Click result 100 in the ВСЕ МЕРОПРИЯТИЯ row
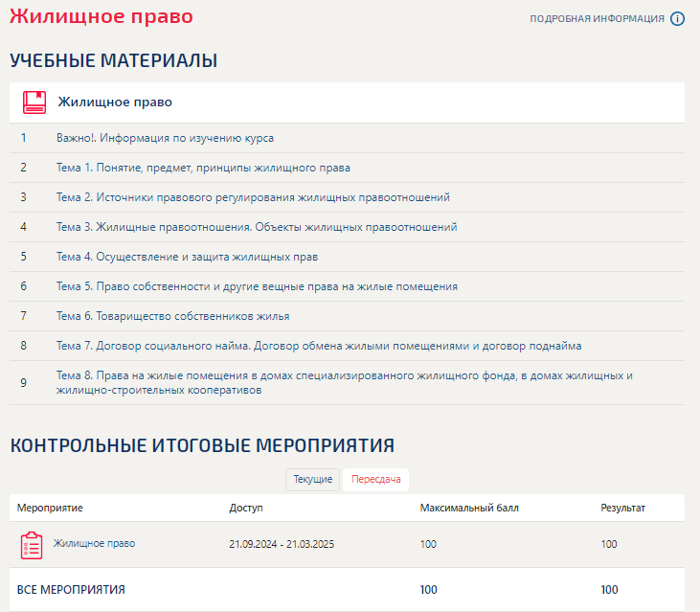700x612 pixels. (609, 590)
